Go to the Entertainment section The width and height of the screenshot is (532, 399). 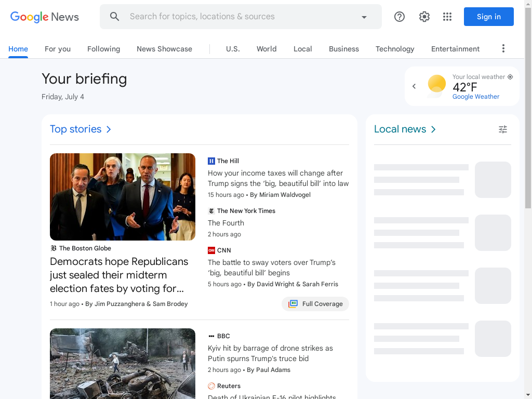(455, 49)
